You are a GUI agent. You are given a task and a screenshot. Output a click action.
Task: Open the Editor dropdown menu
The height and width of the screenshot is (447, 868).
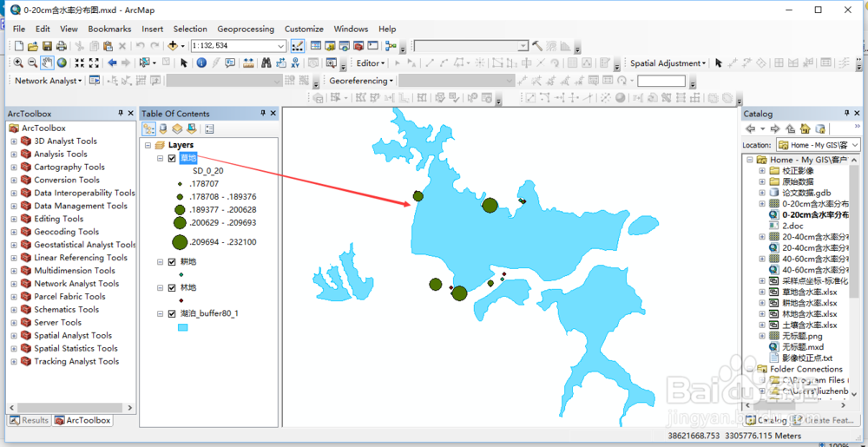coord(371,63)
